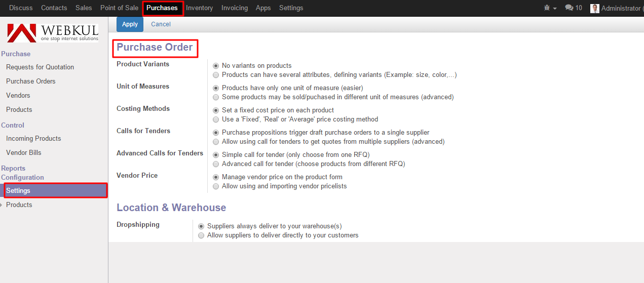This screenshot has width=644, height=283.
Task: Open the Inventory top menu
Action: click(199, 8)
